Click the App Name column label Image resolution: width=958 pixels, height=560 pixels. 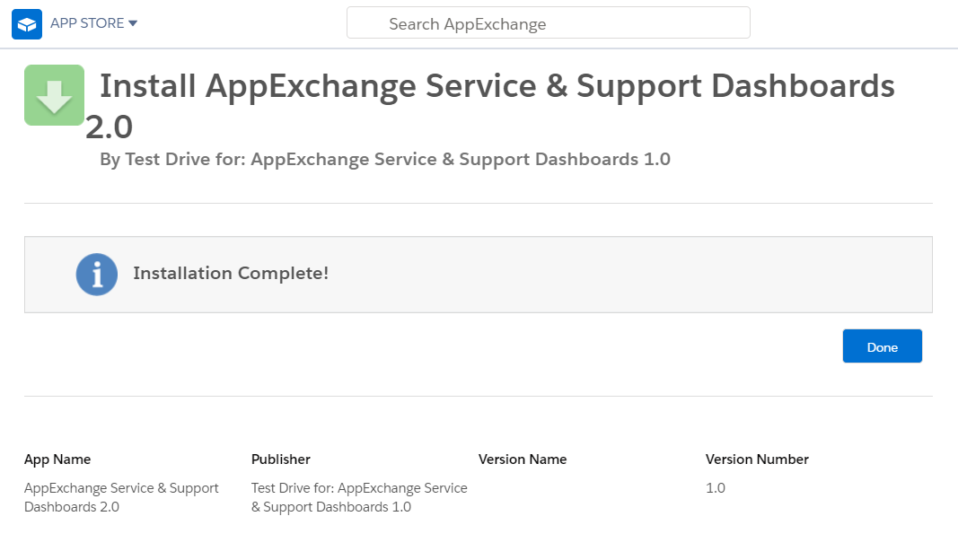tap(57, 459)
